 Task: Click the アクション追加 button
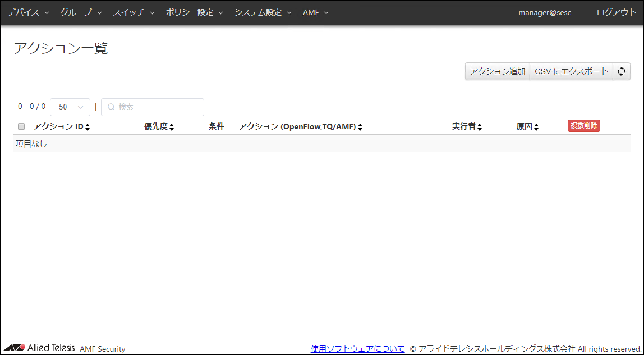coord(498,71)
